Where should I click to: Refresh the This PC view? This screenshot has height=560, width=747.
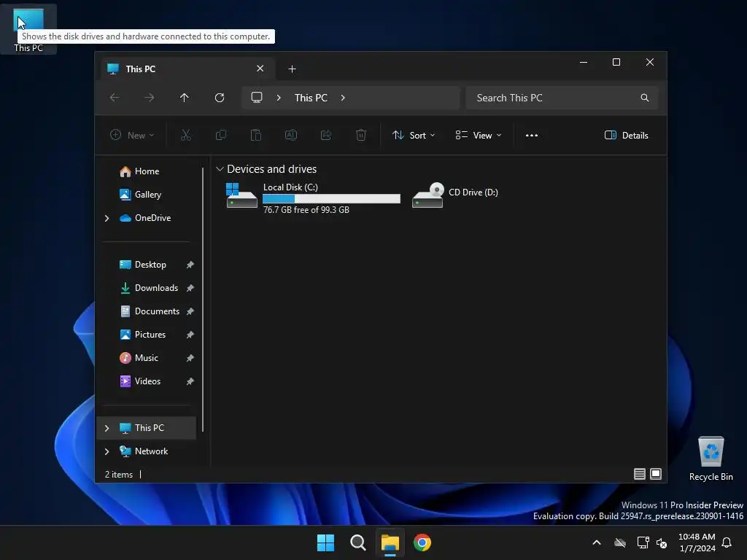click(x=220, y=98)
